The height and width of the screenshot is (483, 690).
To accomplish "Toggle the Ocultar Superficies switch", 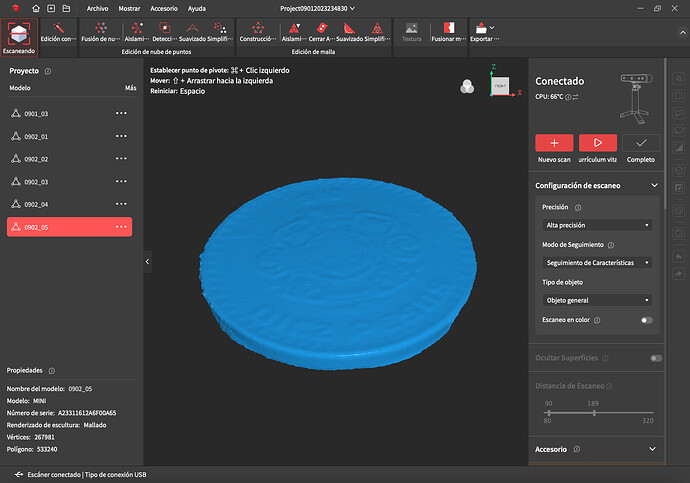I will pyautogui.click(x=656, y=358).
